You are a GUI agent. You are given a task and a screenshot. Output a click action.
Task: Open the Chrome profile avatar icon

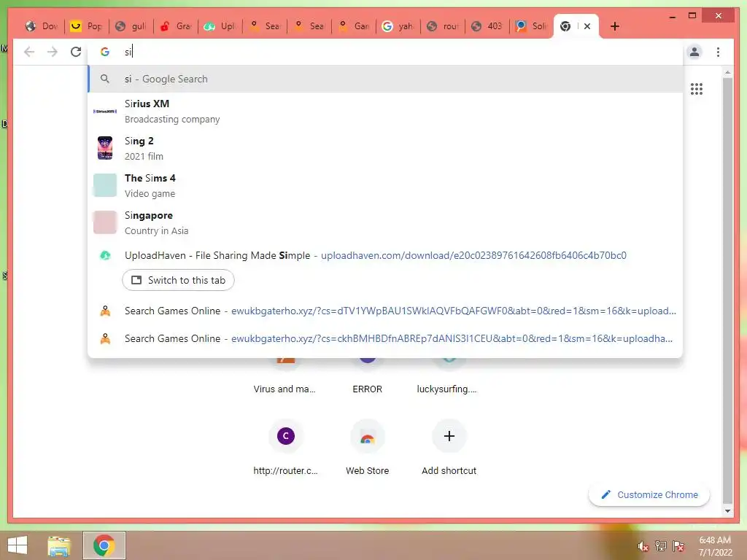click(694, 52)
